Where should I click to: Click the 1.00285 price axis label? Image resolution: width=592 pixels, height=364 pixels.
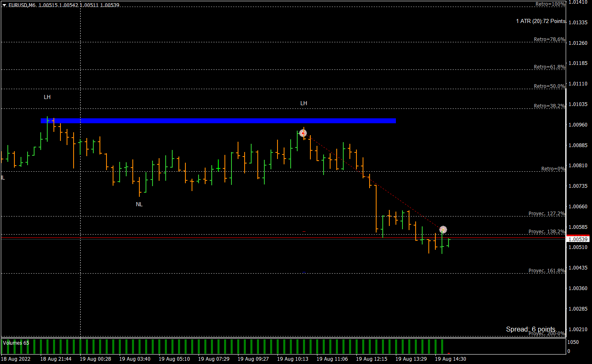point(578,309)
